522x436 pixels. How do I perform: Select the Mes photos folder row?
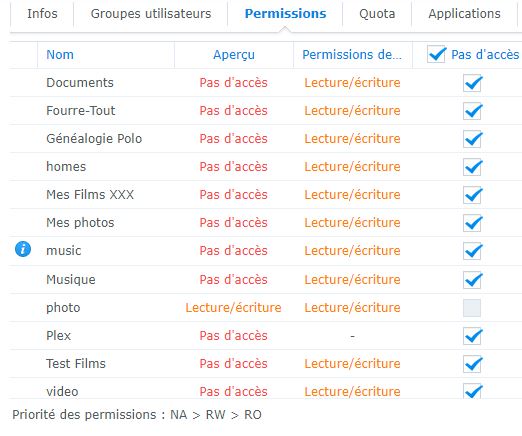(265, 223)
